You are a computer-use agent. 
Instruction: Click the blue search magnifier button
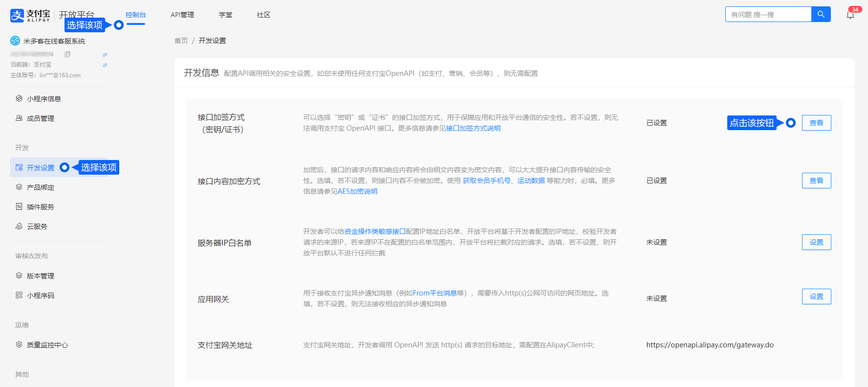(x=821, y=14)
